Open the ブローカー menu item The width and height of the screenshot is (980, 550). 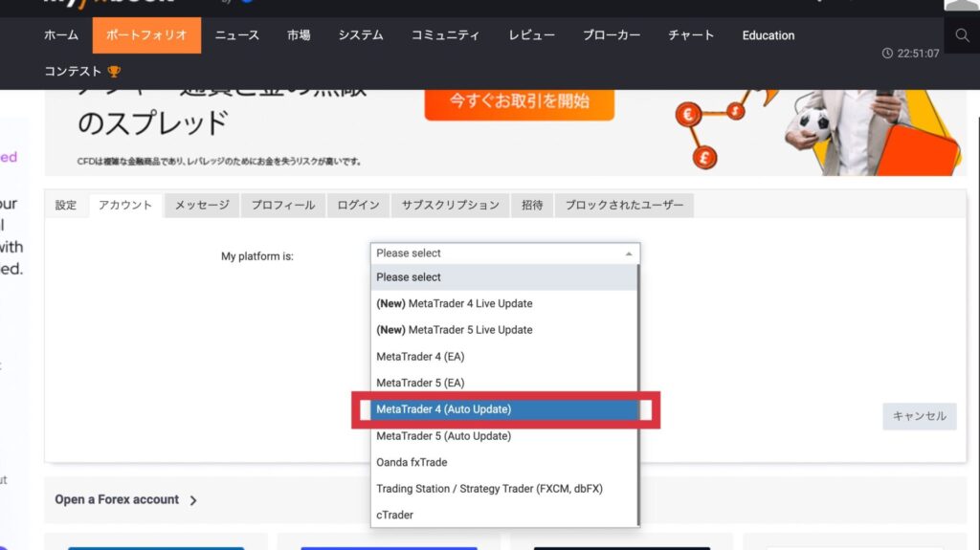pos(612,35)
